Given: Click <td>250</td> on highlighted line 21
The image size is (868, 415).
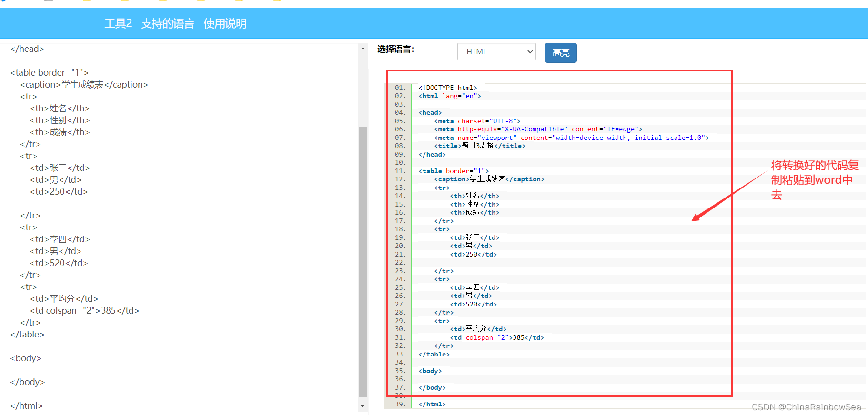Looking at the screenshot, I should [x=474, y=254].
